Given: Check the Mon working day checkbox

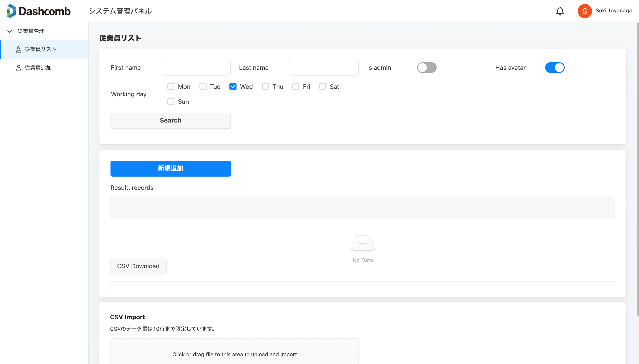Looking at the screenshot, I should click(171, 86).
